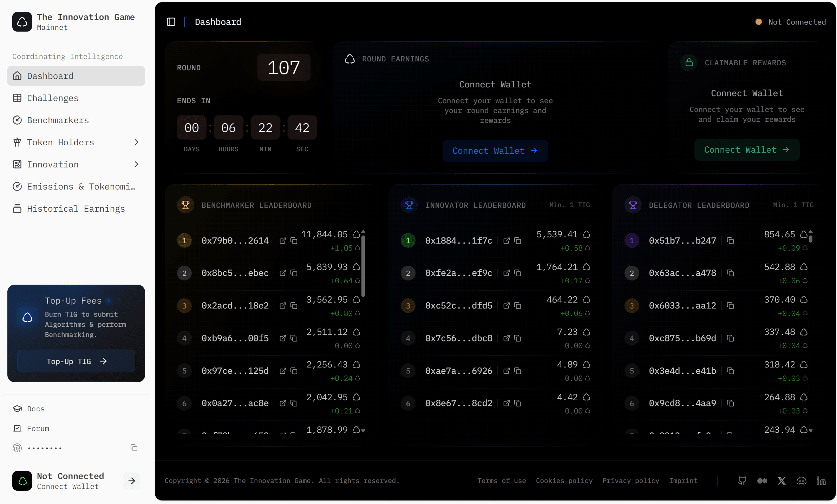Screen dimensions: 837x504
Task: Open external link for 0x8bc5...ebec
Action: click(283, 273)
